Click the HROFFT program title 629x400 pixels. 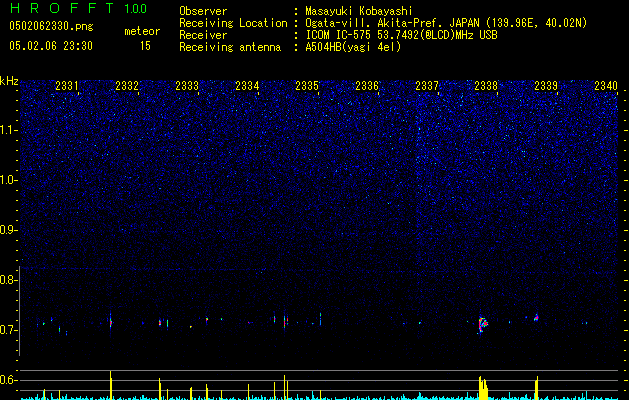point(63,8)
